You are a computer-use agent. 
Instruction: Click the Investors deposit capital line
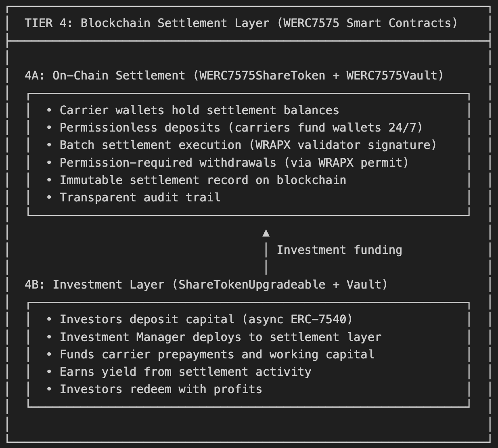click(206, 319)
